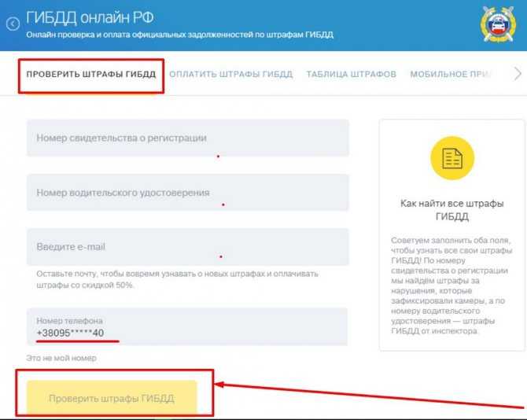527x420 pixels.
Task: Expand more tabs with right chevron
Action: [x=518, y=74]
